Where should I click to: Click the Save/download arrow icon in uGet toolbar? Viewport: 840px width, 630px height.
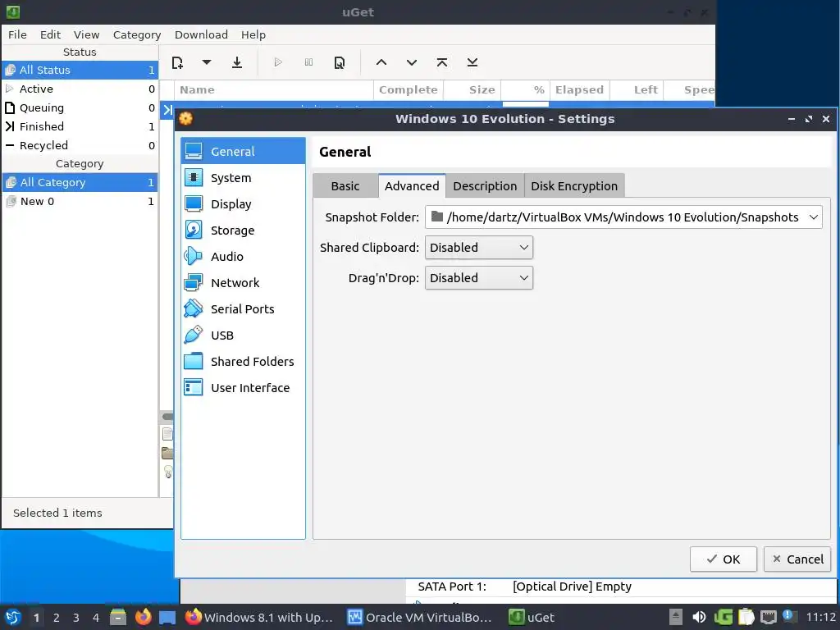click(x=237, y=62)
